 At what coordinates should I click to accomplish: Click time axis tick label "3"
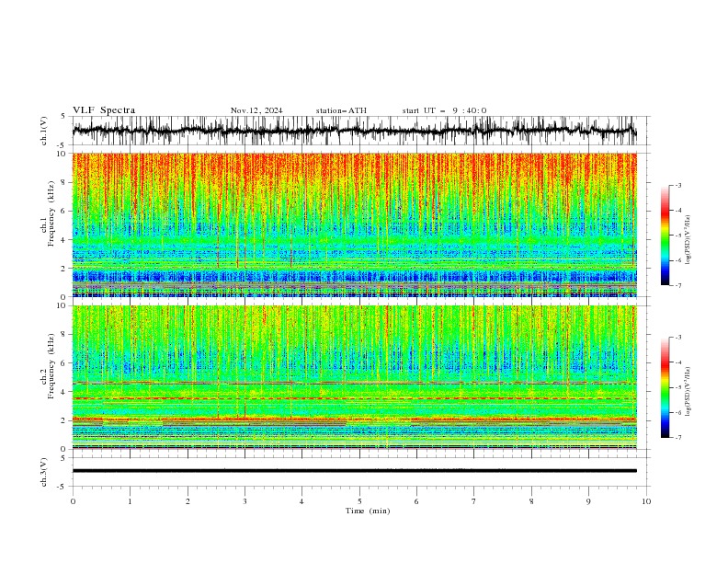(x=245, y=501)
